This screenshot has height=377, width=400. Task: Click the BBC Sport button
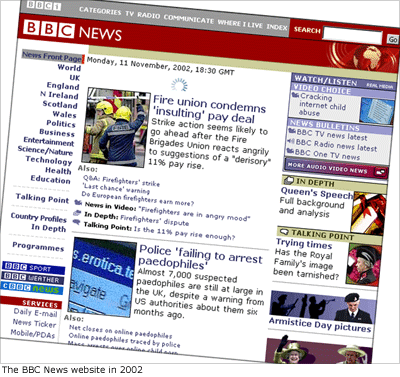click(x=34, y=268)
